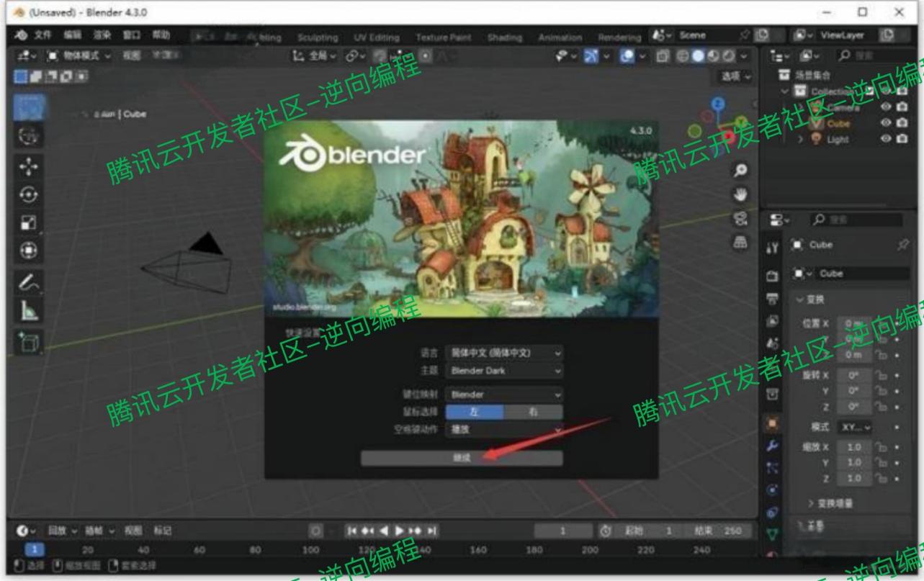Toggle lock on Rotation X
The width and height of the screenshot is (924, 581).
881,375
